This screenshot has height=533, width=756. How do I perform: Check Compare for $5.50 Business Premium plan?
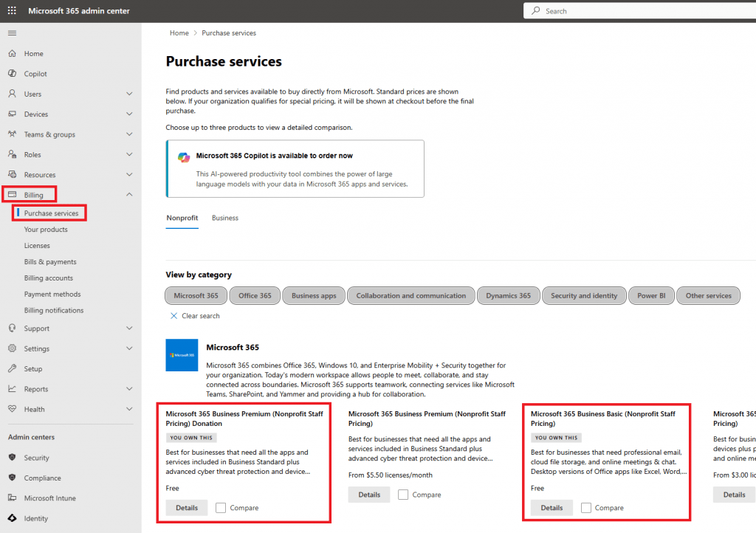point(403,495)
